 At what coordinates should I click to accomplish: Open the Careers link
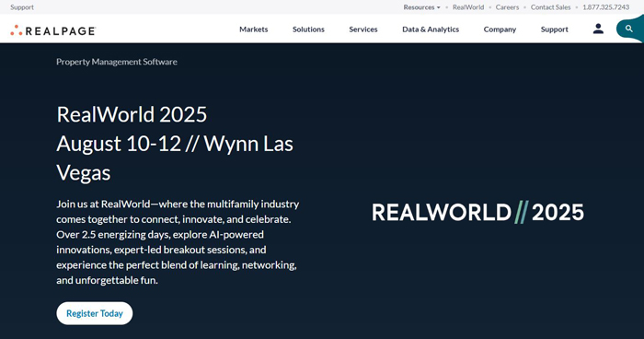[507, 7]
